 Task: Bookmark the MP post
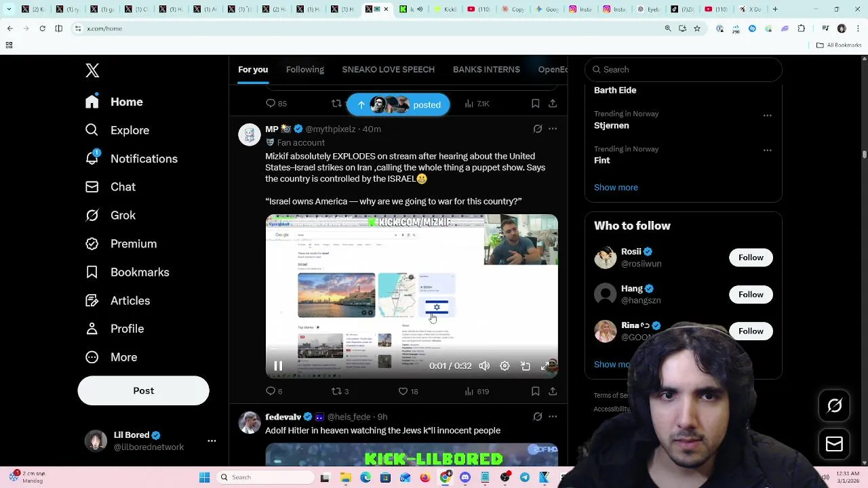click(535, 391)
